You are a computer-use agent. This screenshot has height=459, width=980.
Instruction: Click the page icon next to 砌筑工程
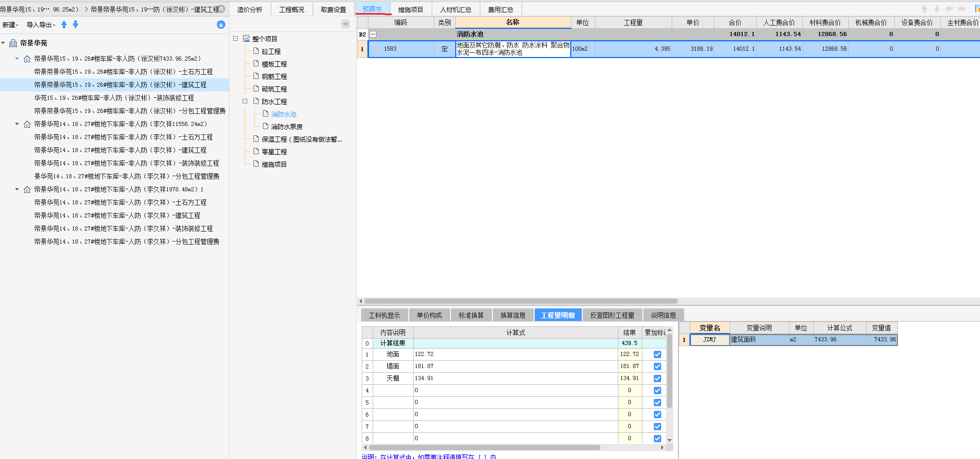tap(256, 89)
